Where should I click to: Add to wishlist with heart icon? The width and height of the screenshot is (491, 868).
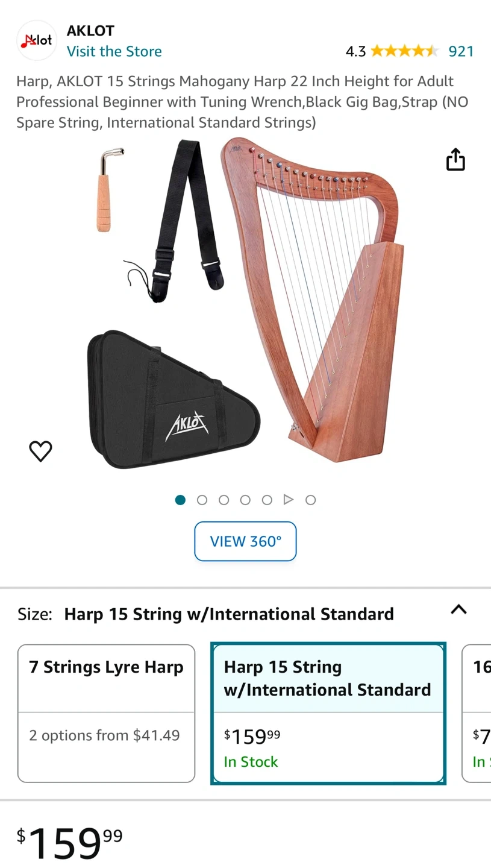[41, 451]
